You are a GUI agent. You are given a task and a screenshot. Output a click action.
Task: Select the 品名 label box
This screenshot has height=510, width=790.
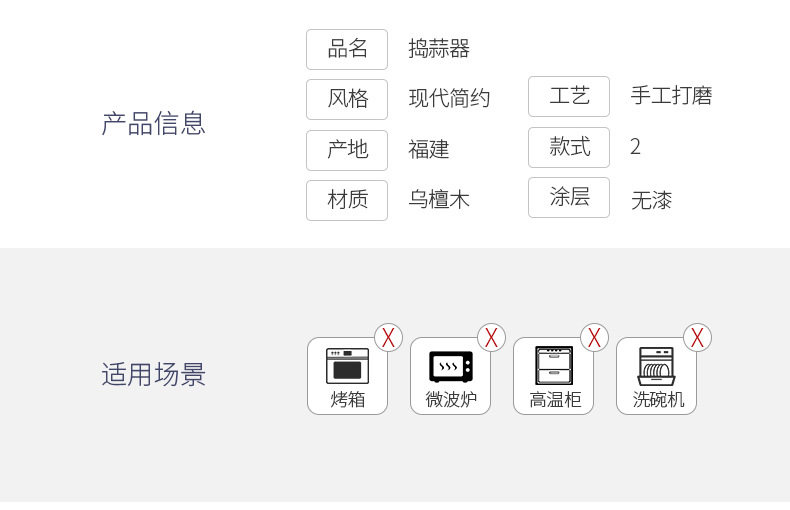click(x=347, y=49)
